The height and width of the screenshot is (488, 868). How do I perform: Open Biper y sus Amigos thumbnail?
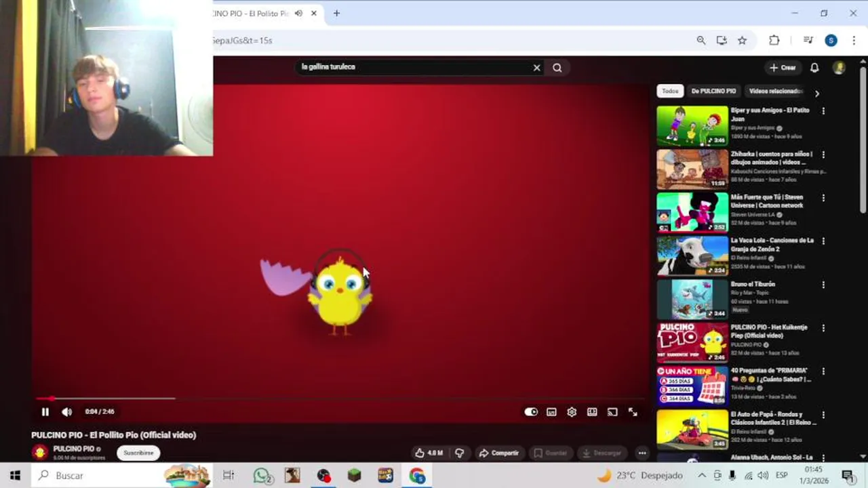[692, 125]
